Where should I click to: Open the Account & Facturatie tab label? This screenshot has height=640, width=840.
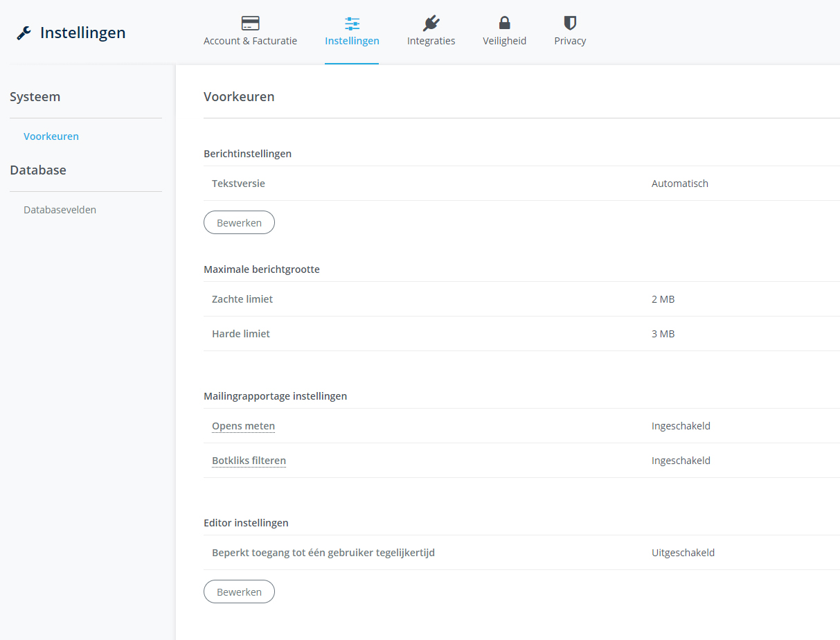click(x=250, y=41)
